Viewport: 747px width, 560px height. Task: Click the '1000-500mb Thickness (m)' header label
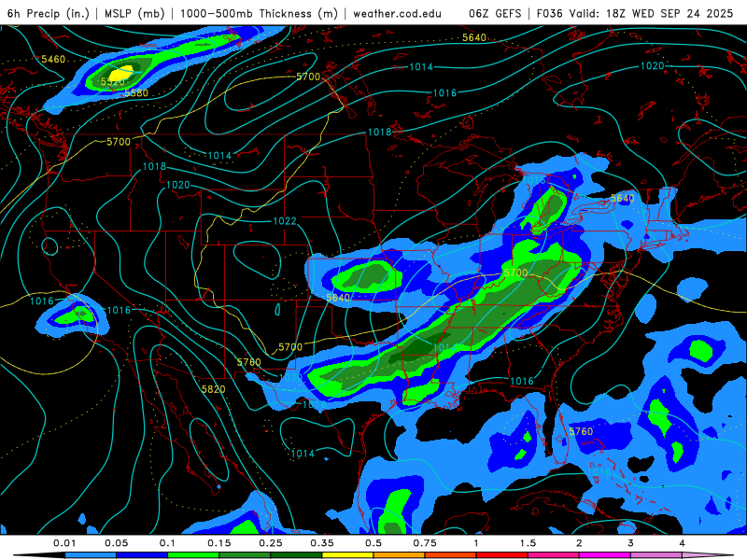(x=259, y=13)
